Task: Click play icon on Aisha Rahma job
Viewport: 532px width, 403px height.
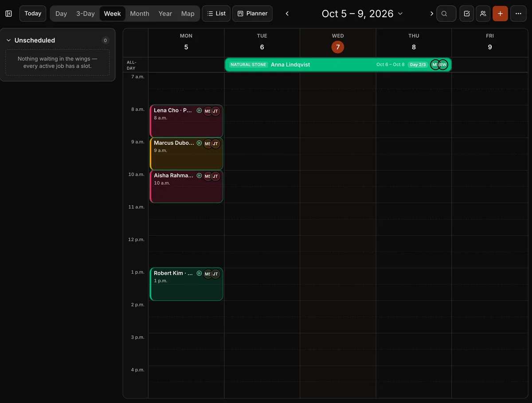Action: coord(199,176)
